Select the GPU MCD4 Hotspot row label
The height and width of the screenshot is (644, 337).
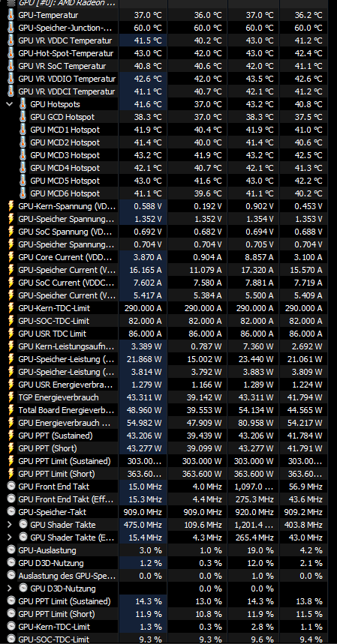(x=65, y=168)
